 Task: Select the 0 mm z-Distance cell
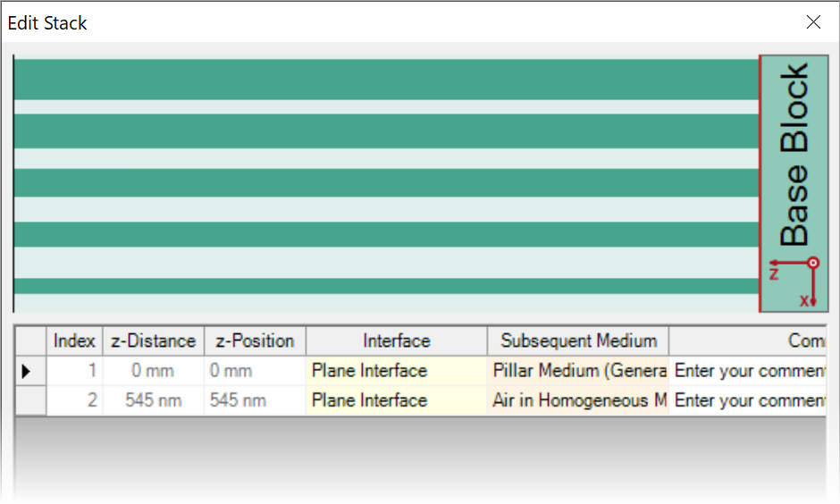tap(153, 371)
